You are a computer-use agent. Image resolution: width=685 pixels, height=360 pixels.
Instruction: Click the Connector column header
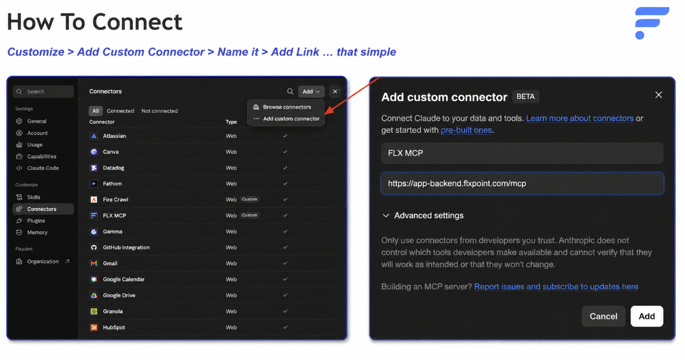click(102, 122)
